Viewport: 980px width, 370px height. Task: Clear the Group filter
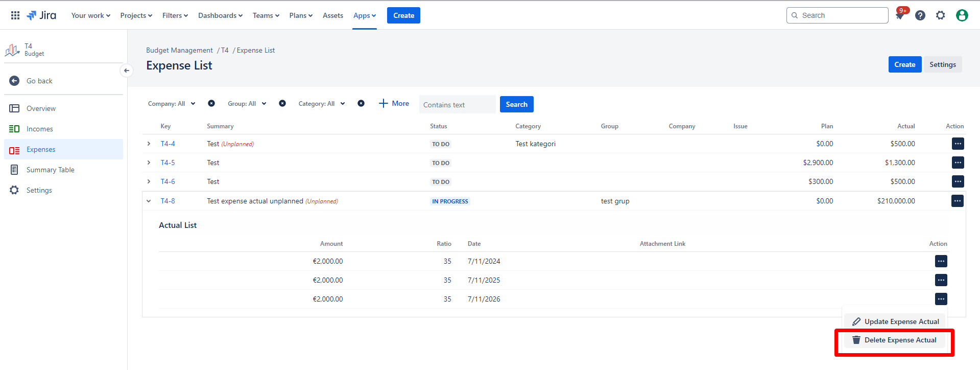coord(282,103)
